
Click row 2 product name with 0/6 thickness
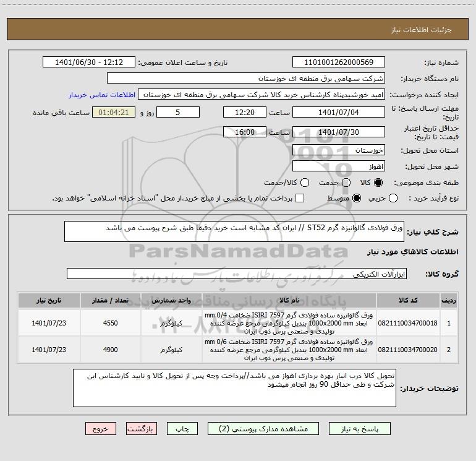click(289, 350)
